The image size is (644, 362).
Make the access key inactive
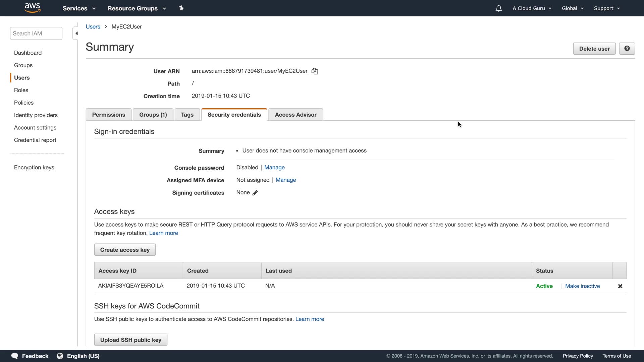click(x=582, y=286)
